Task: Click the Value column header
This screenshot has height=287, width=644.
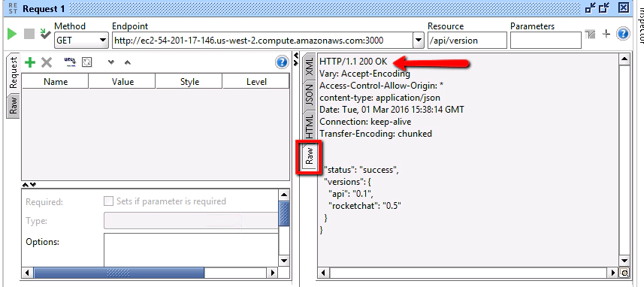Action: (122, 82)
